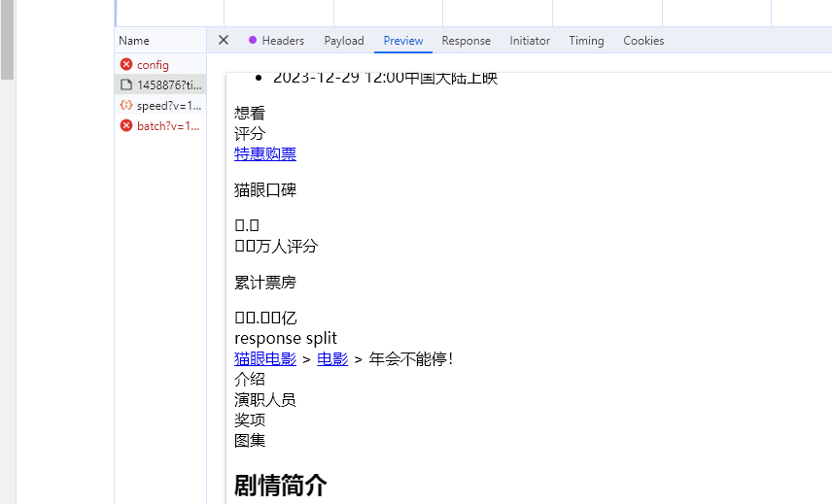Open the Response tab
The image size is (832, 504).
466,41
